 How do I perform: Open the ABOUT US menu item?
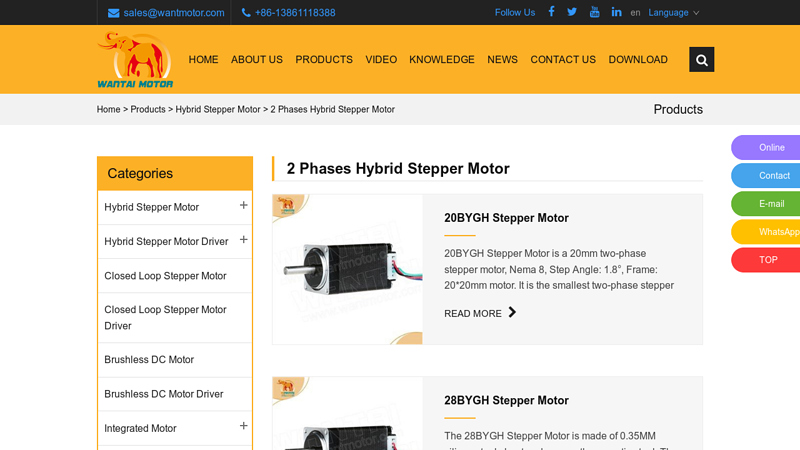(x=257, y=60)
